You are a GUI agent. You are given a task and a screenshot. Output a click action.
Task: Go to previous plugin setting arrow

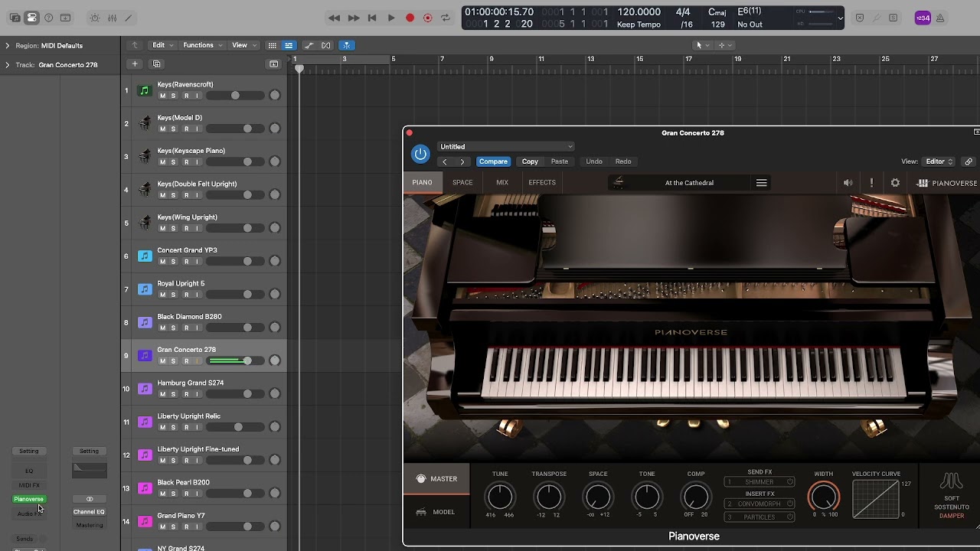(445, 161)
